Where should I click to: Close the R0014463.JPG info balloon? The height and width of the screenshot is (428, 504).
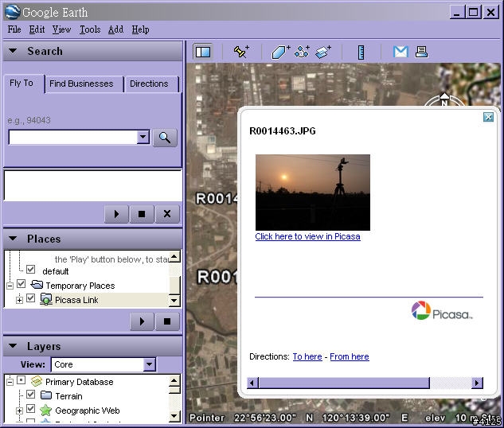[488, 117]
